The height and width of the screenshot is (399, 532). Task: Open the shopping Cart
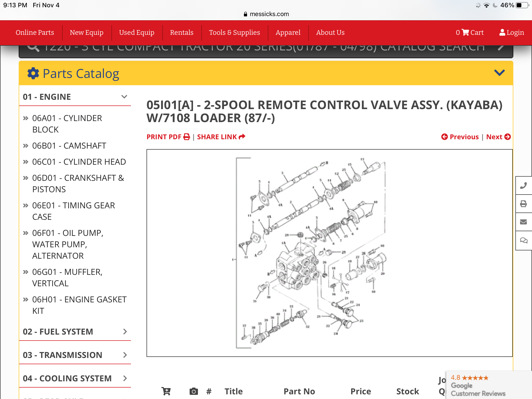[x=470, y=32]
